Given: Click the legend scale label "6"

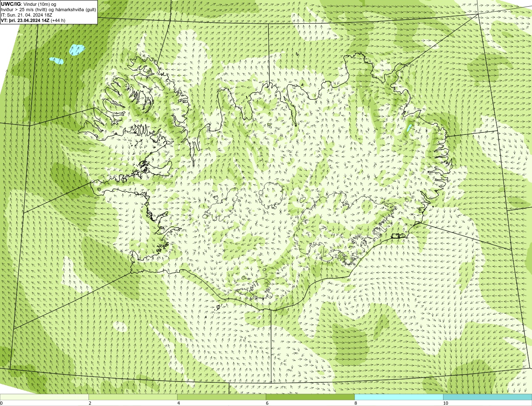Looking at the screenshot, I should [x=267, y=403].
